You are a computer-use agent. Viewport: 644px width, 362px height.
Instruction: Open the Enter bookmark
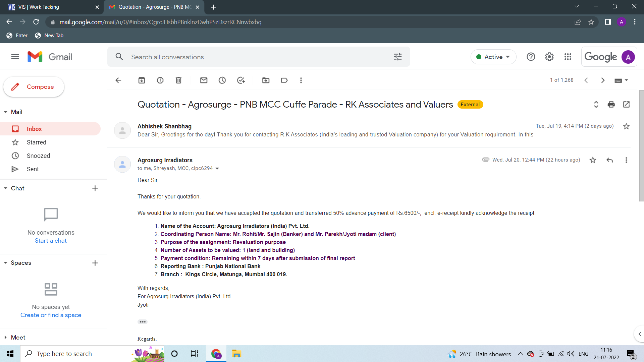click(x=17, y=36)
